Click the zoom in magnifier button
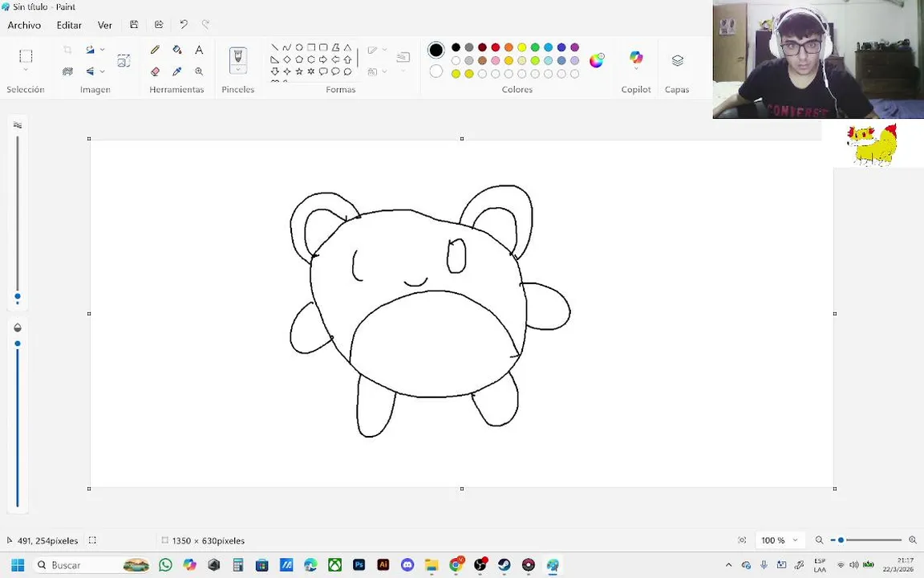 (913, 540)
